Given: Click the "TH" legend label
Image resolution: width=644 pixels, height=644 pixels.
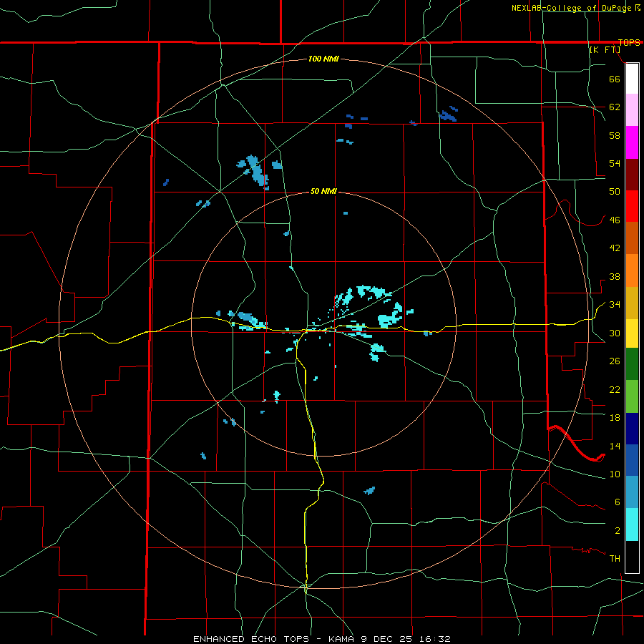Looking at the screenshot, I should click(x=615, y=559).
